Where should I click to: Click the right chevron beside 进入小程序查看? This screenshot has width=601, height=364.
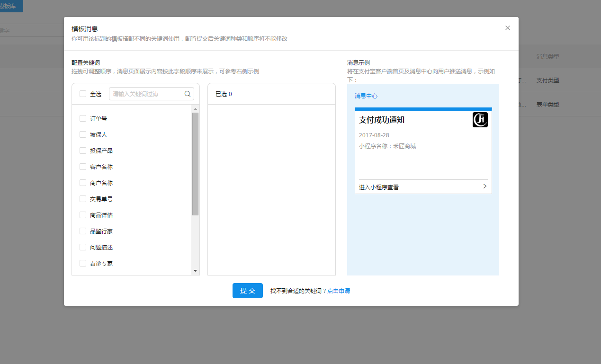coord(484,186)
